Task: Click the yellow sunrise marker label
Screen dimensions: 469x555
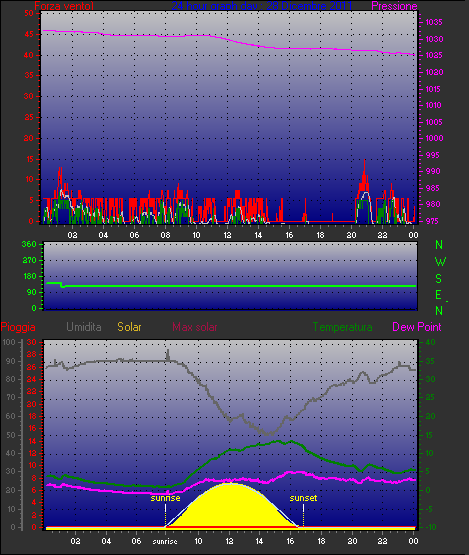Action: tap(165, 498)
